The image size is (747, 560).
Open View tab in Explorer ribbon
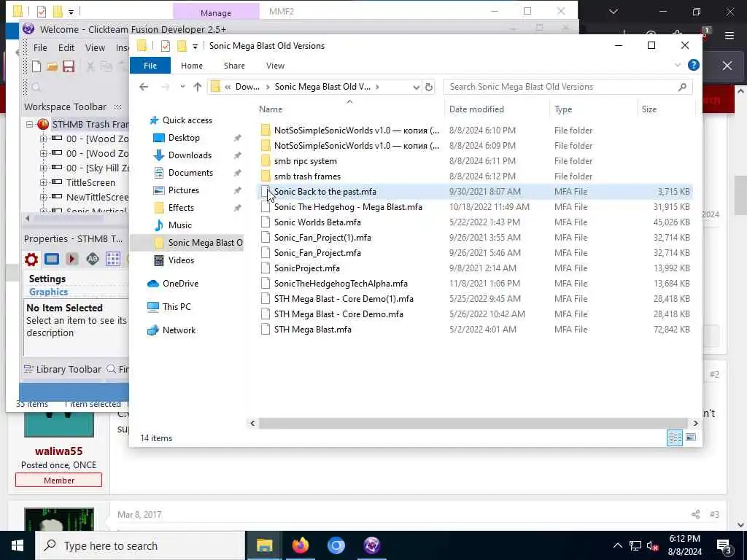275,66
